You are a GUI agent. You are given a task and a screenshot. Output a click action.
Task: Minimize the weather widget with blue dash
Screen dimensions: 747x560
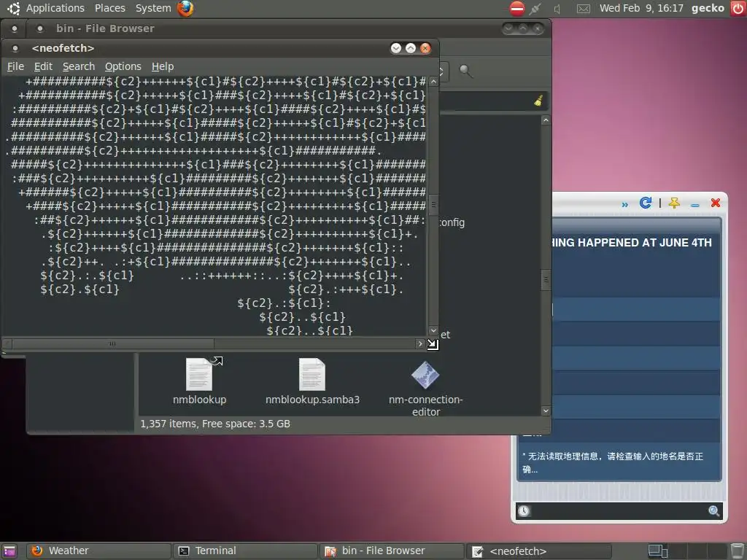(695, 205)
